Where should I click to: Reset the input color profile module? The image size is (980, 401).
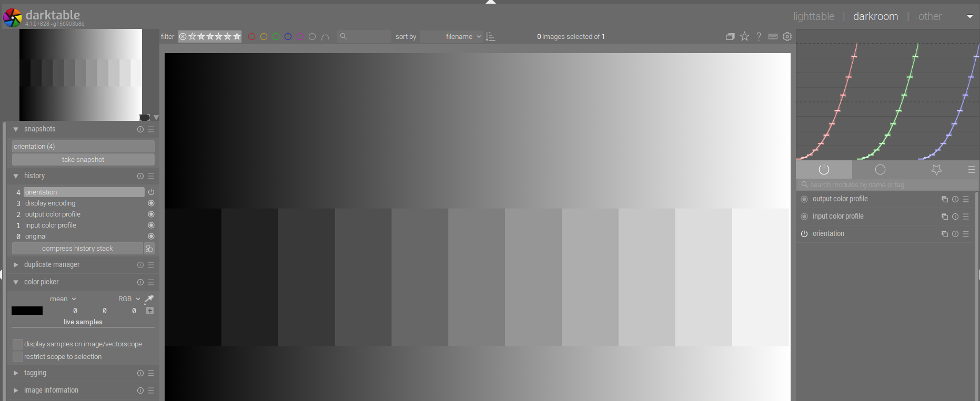pos(955,217)
